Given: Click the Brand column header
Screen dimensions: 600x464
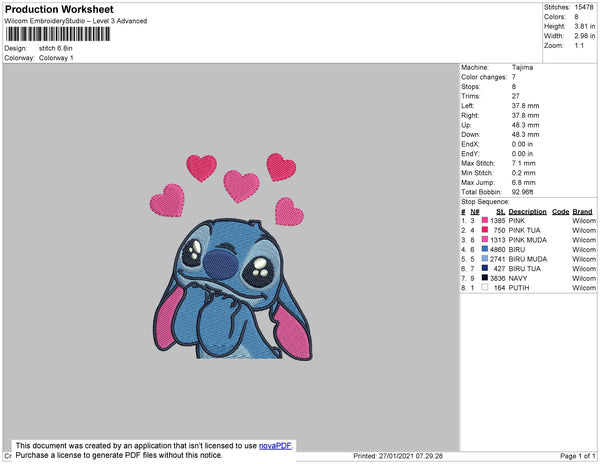Looking at the screenshot, I should [x=582, y=211].
